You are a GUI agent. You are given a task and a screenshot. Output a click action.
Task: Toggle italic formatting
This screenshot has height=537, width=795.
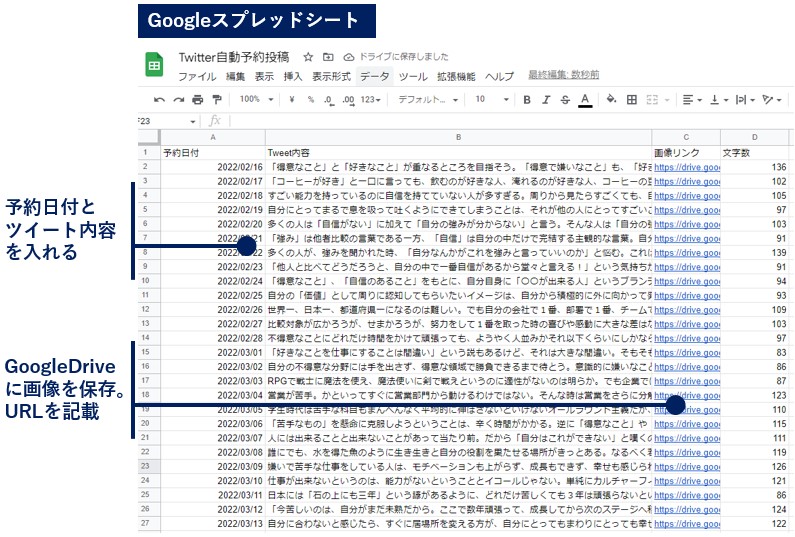tap(546, 100)
